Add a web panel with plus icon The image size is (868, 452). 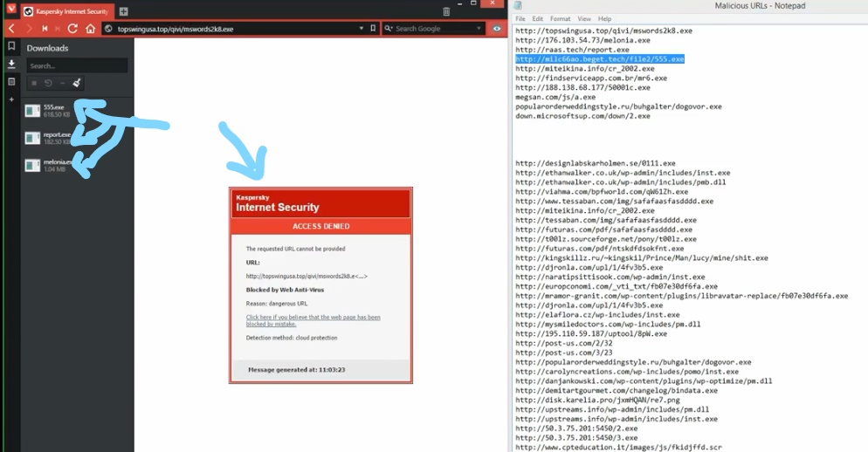(11, 99)
